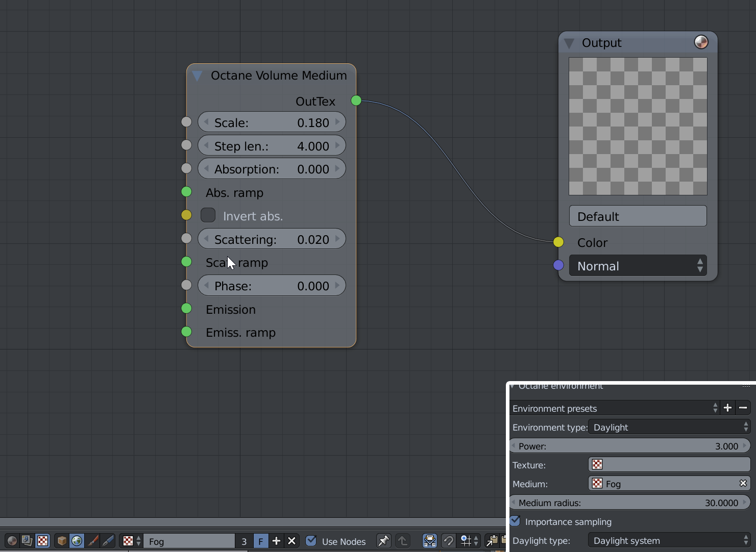Toggle the Use Nodes checkbox
This screenshot has height=552, width=756.
311,541
